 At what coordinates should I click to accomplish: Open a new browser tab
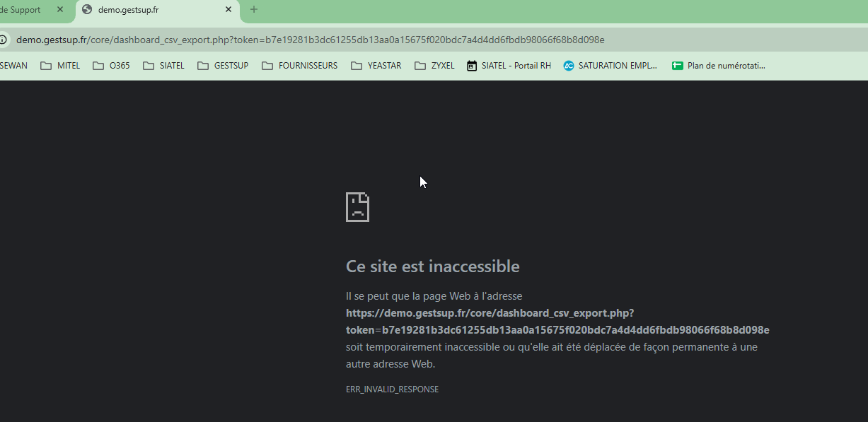click(254, 10)
